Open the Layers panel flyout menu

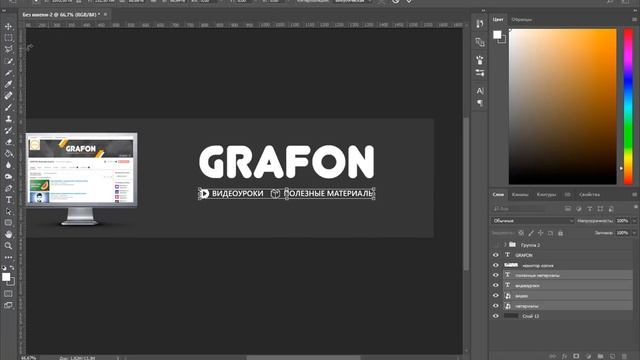point(634,195)
